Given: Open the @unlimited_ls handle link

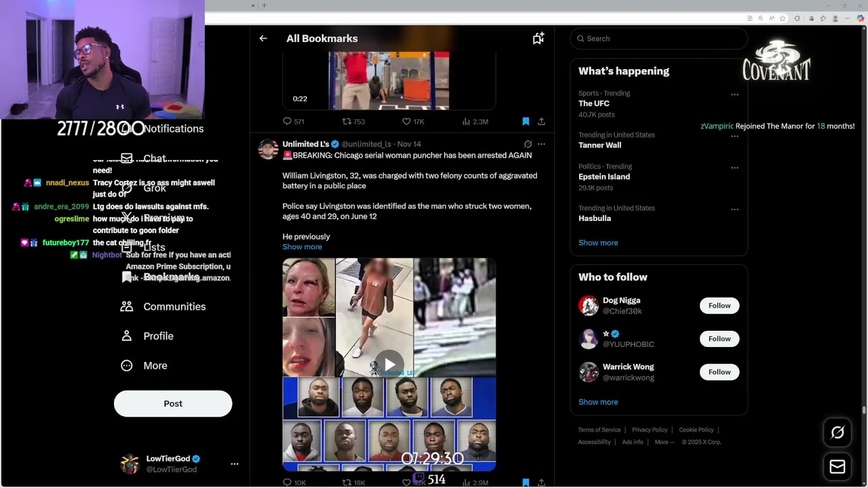Looking at the screenshot, I should [366, 144].
